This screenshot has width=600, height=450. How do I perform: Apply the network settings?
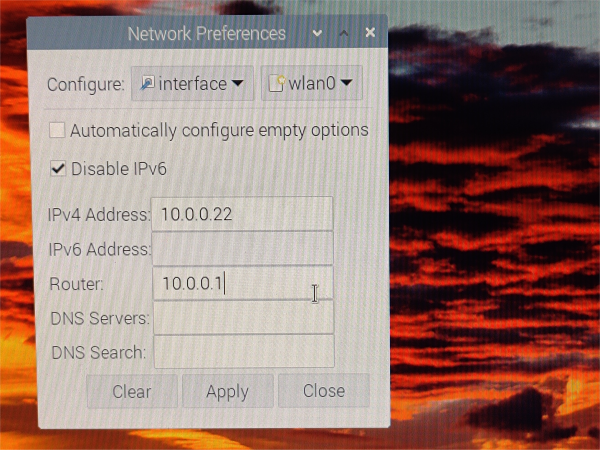tap(227, 391)
